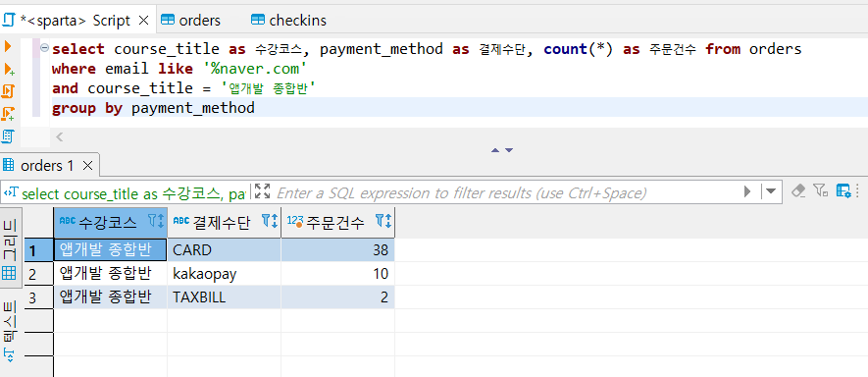
Task: Click the CARD payment method cell
Action: coord(225,250)
